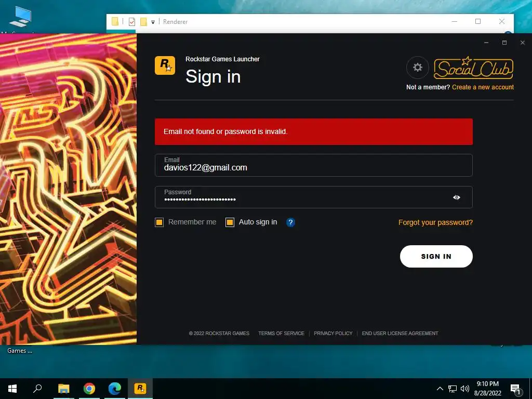Focus the Email input field

(313, 165)
